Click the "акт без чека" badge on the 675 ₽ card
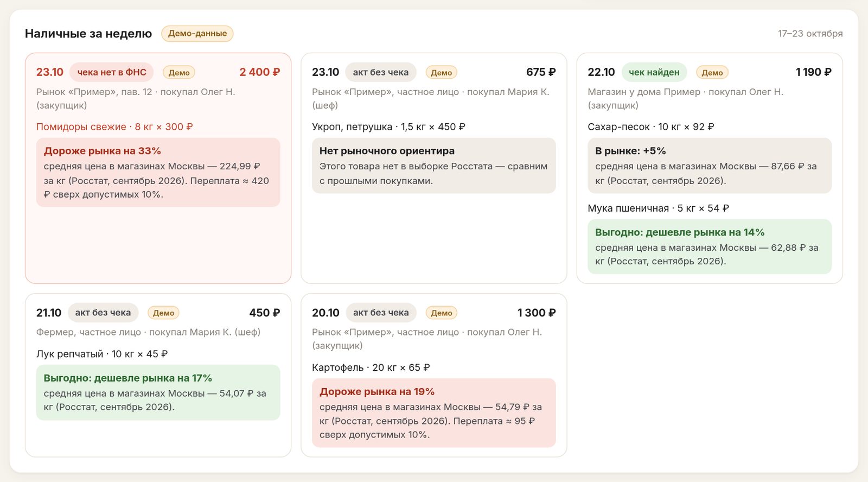This screenshot has height=482, width=868. click(x=381, y=72)
